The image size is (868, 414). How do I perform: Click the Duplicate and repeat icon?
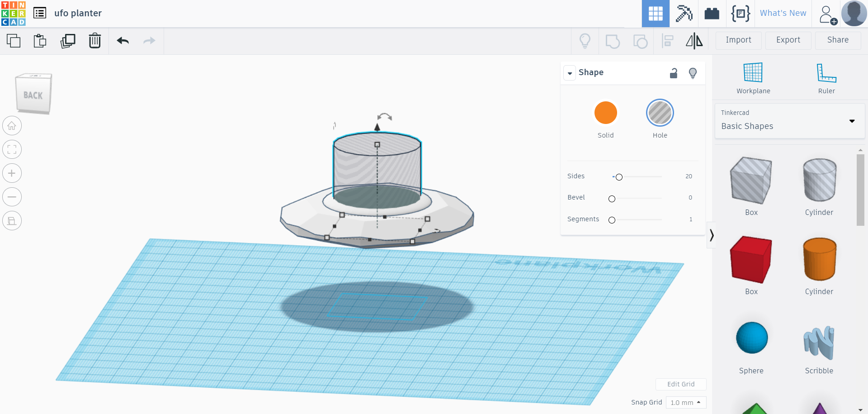tap(68, 41)
